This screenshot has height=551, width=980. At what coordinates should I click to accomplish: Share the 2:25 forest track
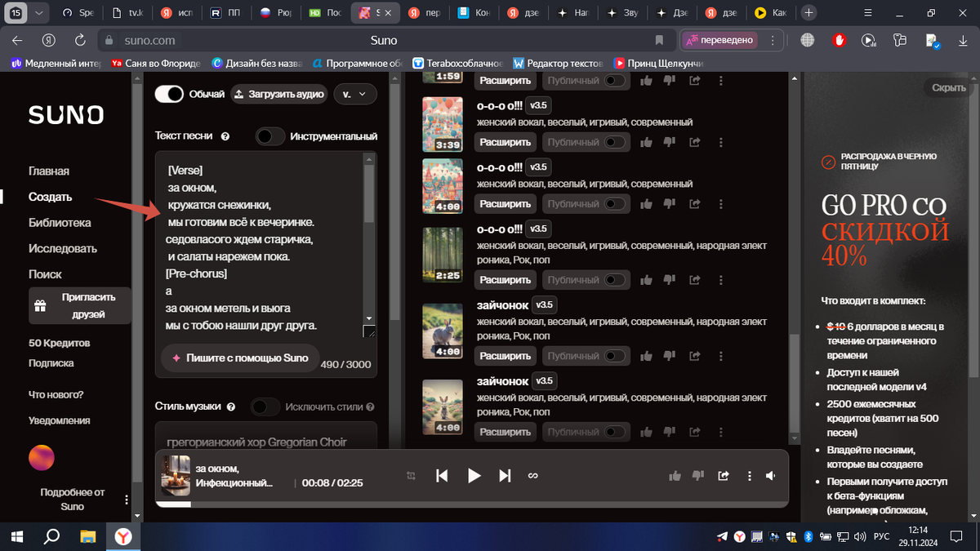pos(695,280)
